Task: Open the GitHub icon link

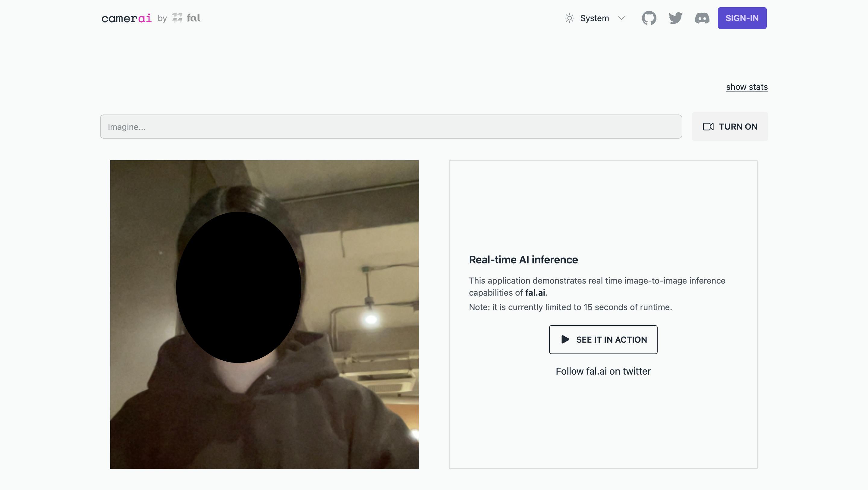Action: click(x=649, y=18)
